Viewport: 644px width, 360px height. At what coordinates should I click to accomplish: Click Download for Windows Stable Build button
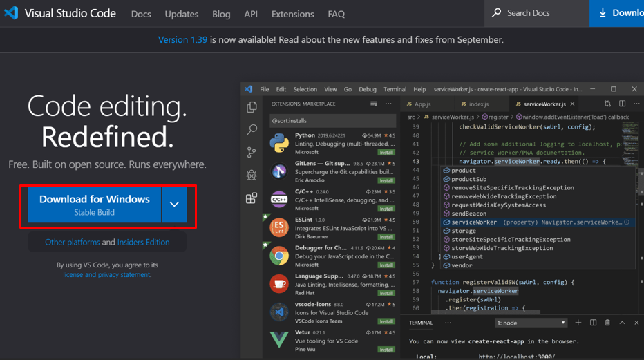tap(95, 205)
